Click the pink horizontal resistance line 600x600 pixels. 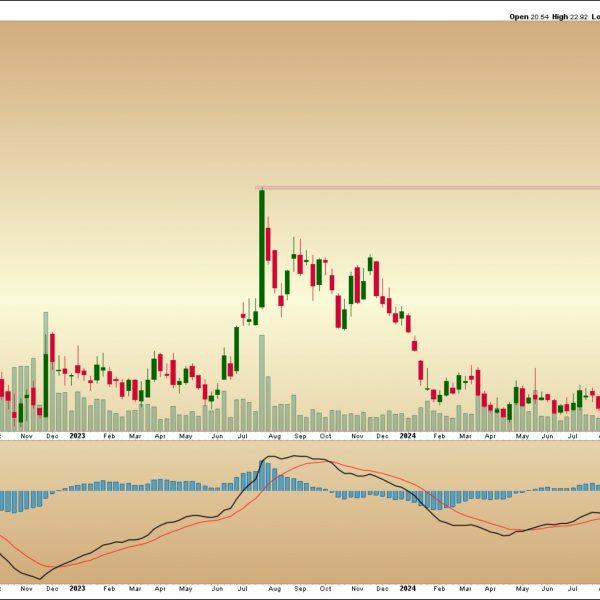(427, 188)
